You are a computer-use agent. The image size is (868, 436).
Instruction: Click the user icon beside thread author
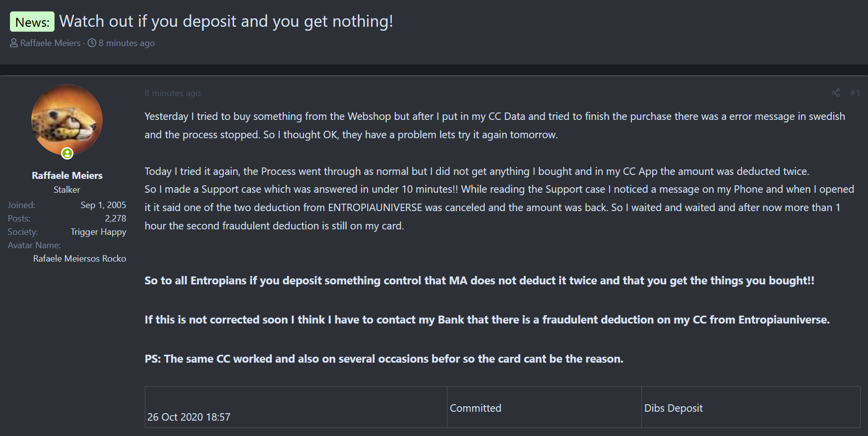pos(14,43)
